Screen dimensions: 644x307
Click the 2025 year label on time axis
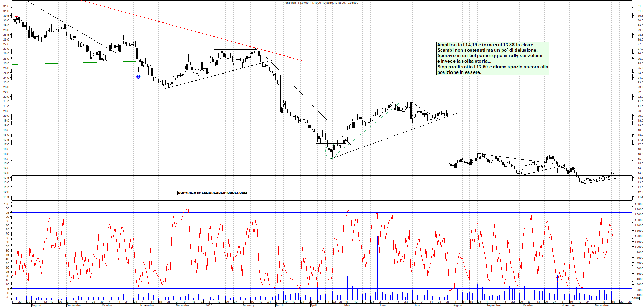209,305
